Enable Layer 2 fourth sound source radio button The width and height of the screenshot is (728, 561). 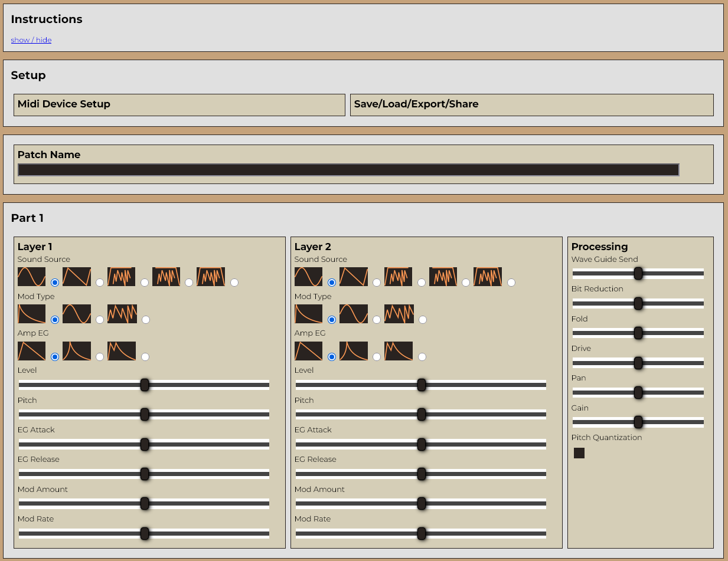coord(466,283)
